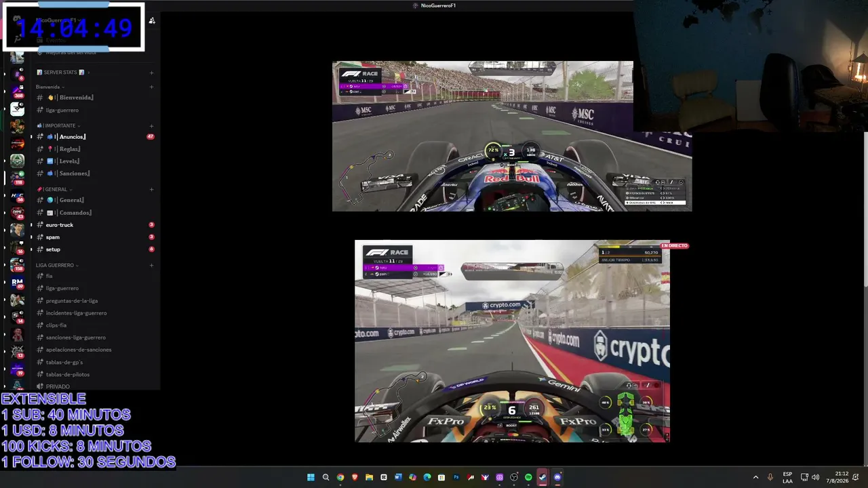The image size is (868, 488).
Task: Open the ESP LAA language switcher
Action: coord(787,477)
